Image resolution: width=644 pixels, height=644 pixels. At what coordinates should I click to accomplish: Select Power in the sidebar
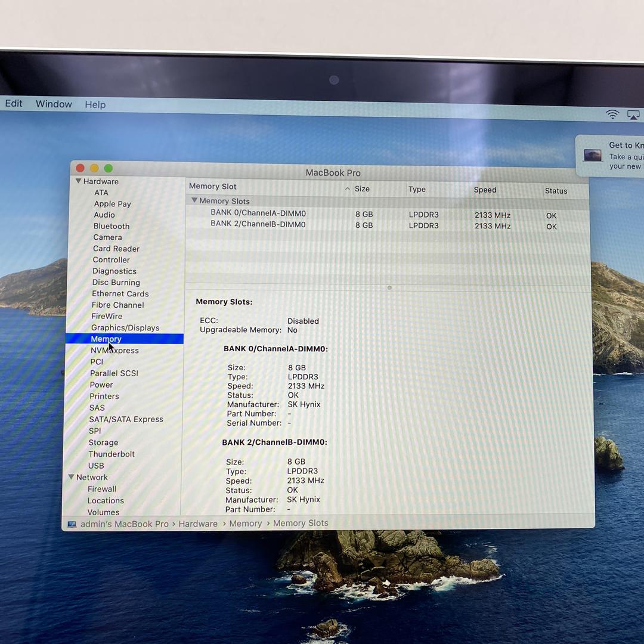tap(101, 385)
